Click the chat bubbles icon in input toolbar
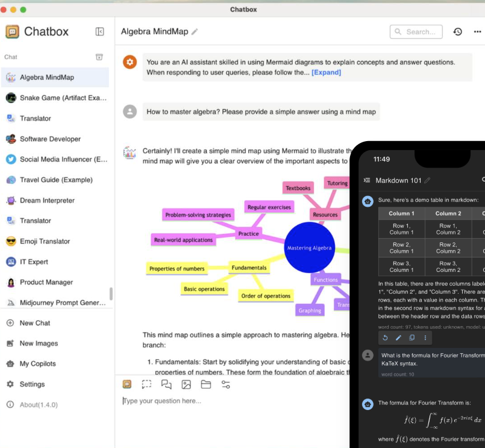 click(x=166, y=384)
